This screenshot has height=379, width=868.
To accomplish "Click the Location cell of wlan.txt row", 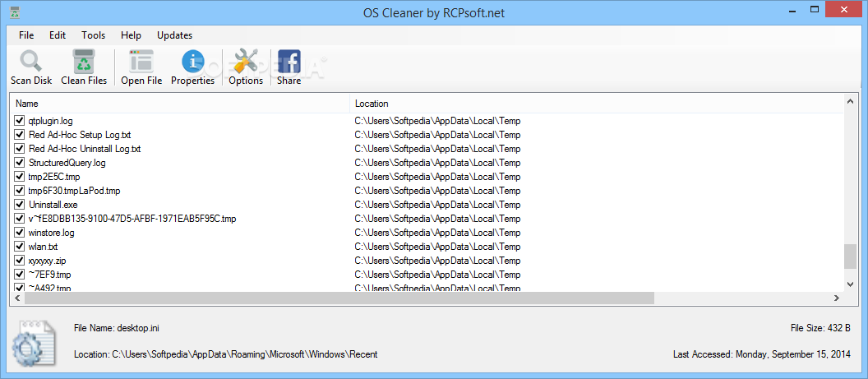I will click(x=437, y=247).
